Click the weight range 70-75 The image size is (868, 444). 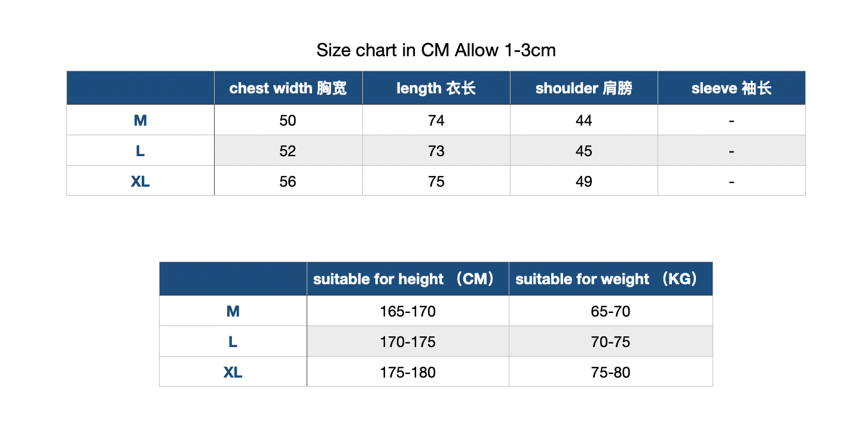click(611, 342)
